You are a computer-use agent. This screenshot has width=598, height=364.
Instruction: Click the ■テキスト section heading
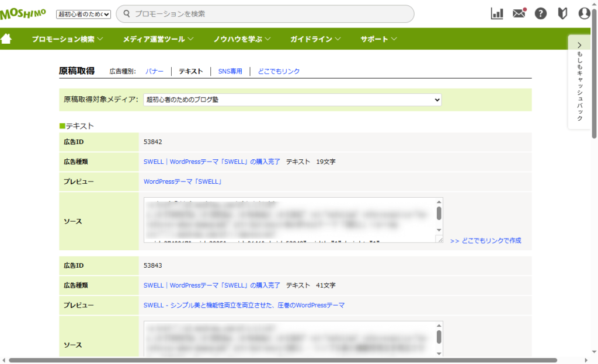click(77, 126)
